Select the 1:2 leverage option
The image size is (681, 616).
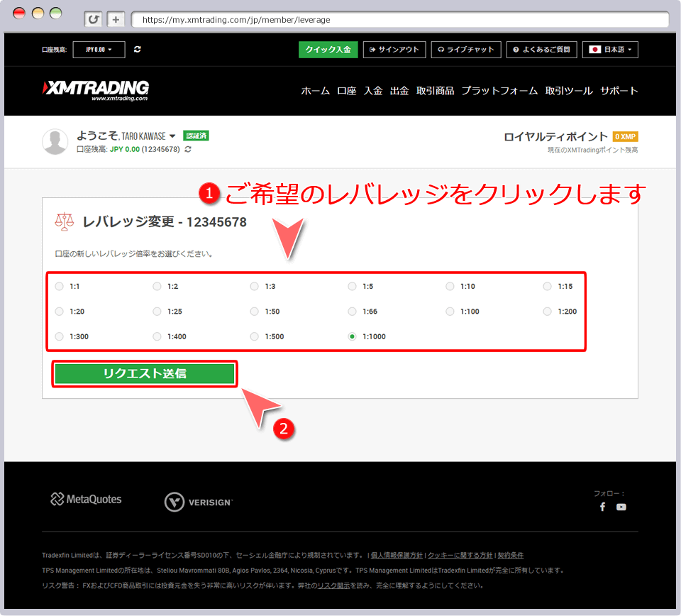click(157, 286)
